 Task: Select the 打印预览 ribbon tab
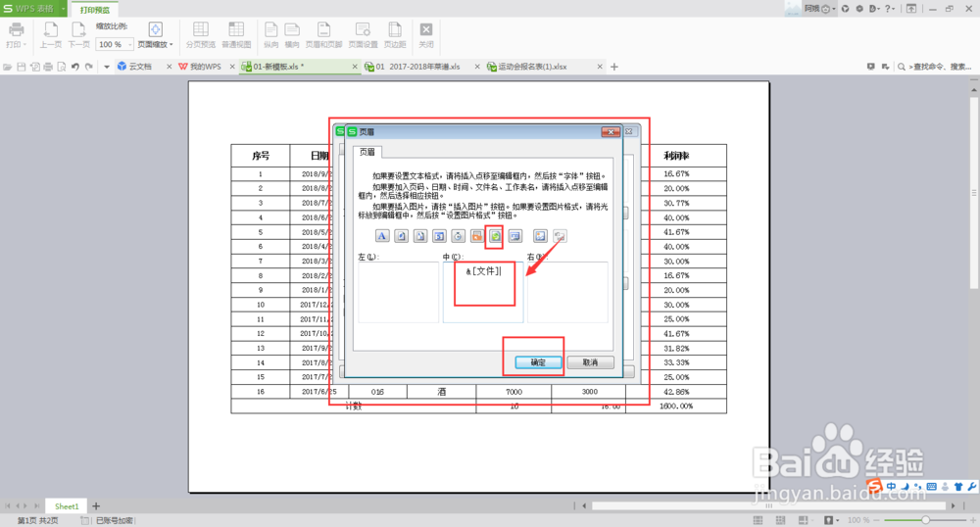94,10
